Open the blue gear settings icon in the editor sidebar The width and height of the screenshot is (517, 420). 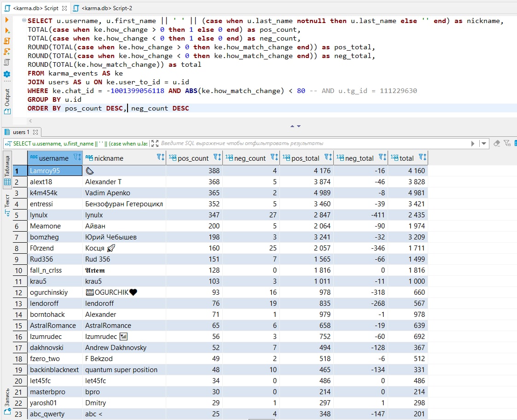(x=7, y=74)
